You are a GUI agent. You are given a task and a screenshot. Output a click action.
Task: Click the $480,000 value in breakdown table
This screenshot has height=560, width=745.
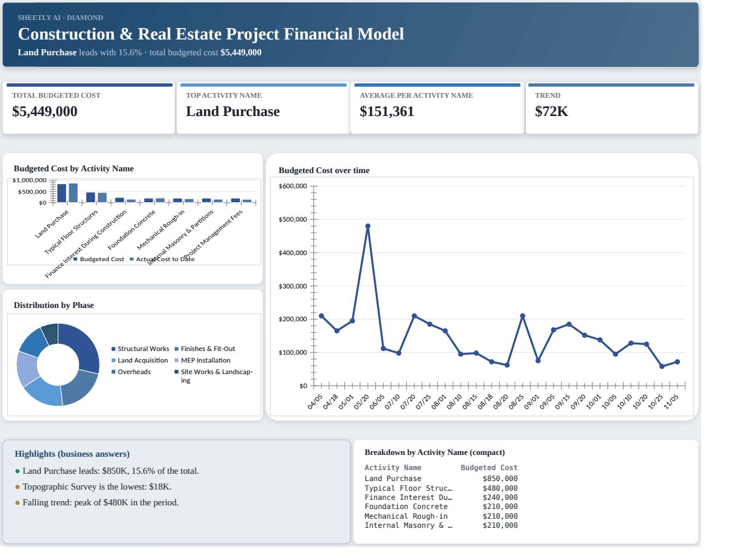500,488
